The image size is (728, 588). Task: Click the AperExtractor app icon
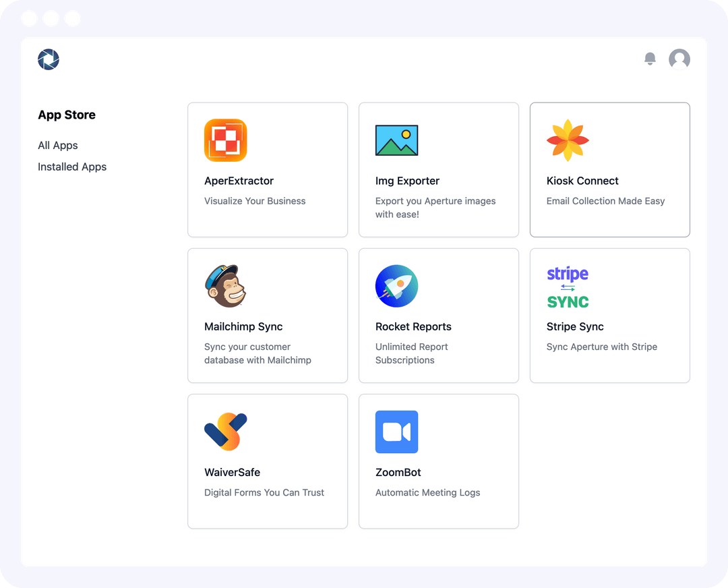click(x=226, y=140)
